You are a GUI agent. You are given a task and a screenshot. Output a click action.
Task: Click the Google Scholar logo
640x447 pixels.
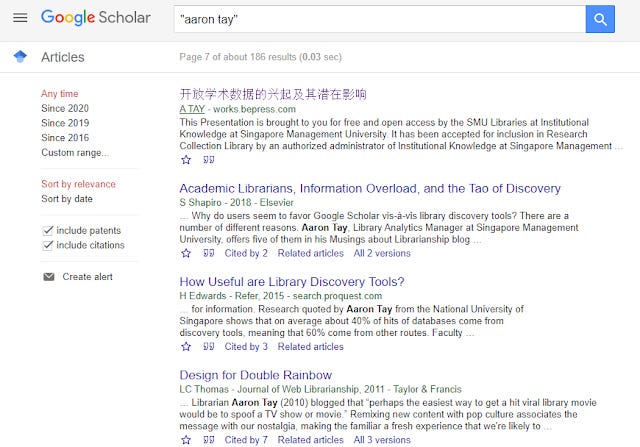[x=96, y=18]
